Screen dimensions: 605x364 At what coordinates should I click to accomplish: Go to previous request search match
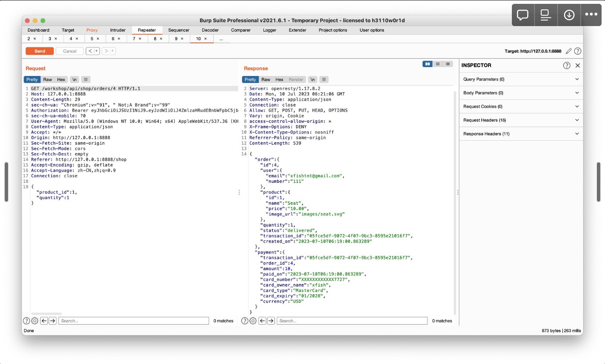[x=44, y=321]
